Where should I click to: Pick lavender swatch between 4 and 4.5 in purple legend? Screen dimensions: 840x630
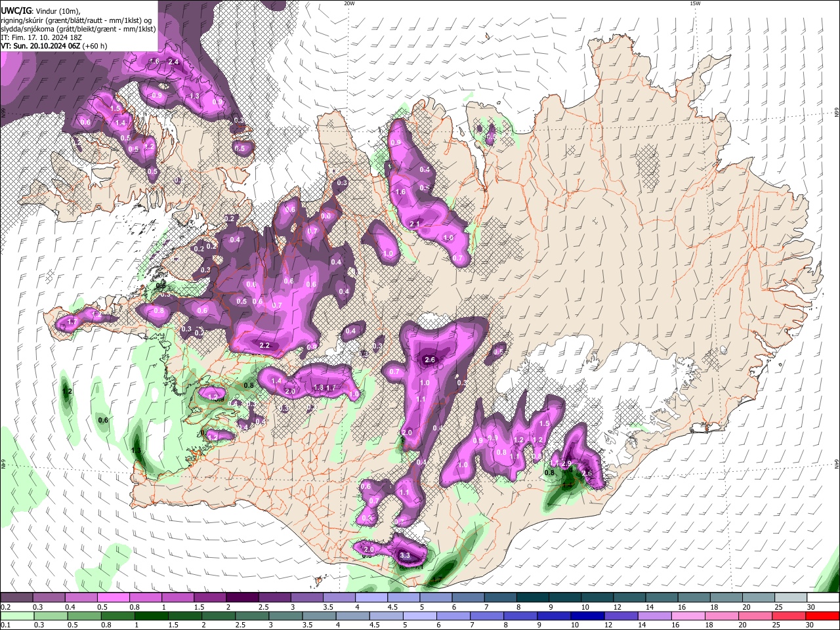point(370,598)
